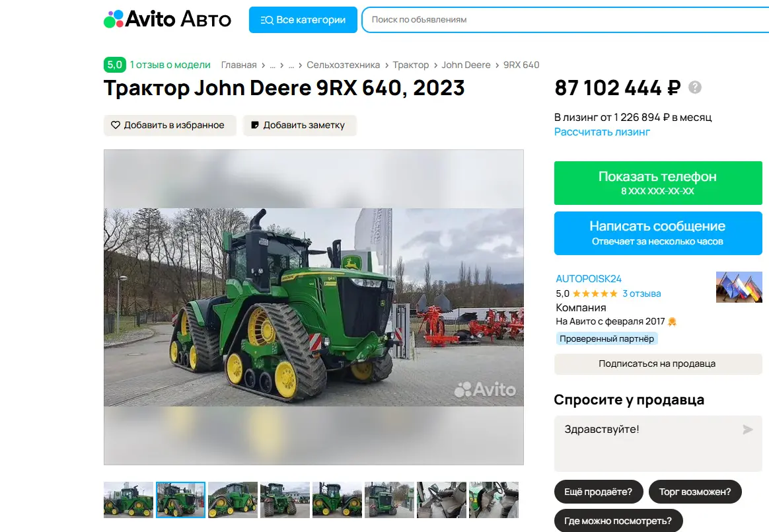Add listing to favorites with Добавить в избранное
769x532 pixels.
[x=170, y=125]
